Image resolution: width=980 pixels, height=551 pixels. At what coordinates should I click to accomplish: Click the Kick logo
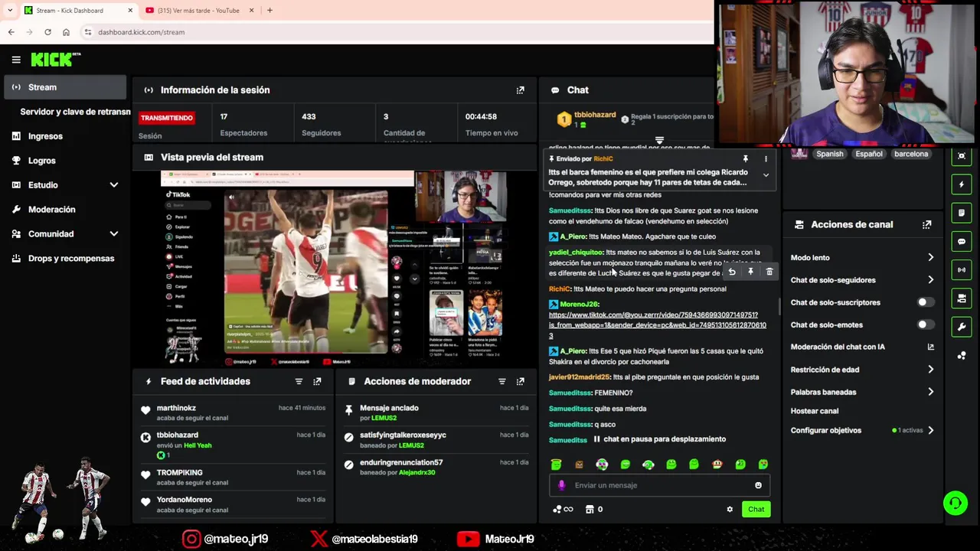coord(55,60)
